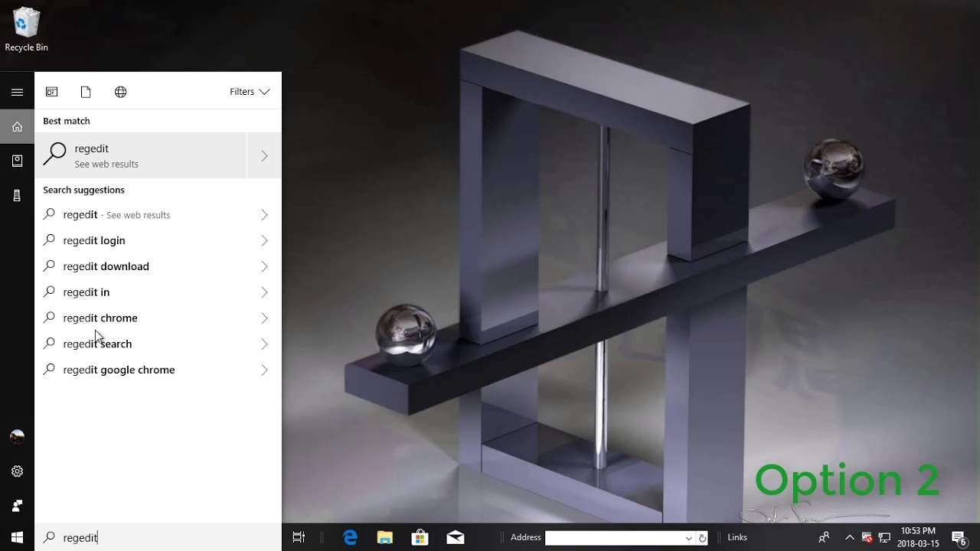Viewport: 980px width, 551px height.
Task: Click the search box containing regedit
Action: 158,537
